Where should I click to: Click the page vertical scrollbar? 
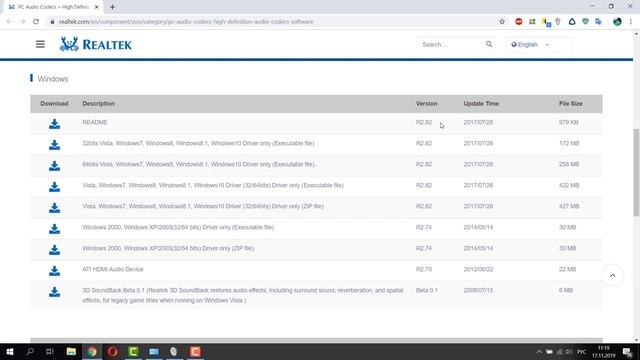click(636, 173)
